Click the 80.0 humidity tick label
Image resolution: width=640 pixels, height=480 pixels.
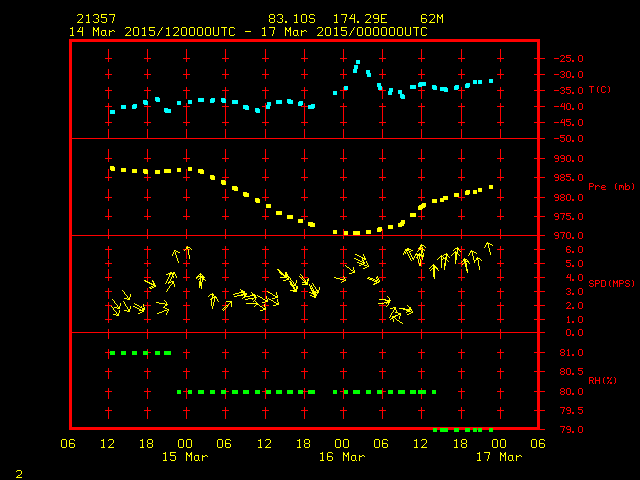[x=571, y=392]
